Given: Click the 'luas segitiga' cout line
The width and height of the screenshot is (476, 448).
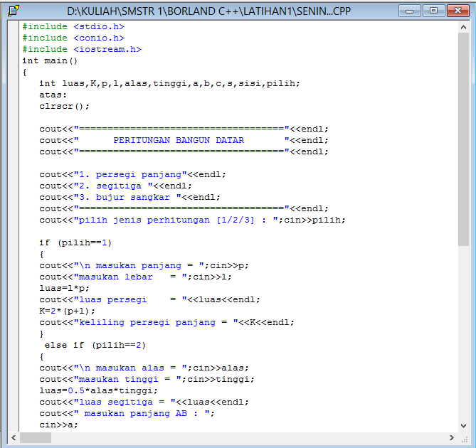Looking at the screenshot, I should 144,402.
